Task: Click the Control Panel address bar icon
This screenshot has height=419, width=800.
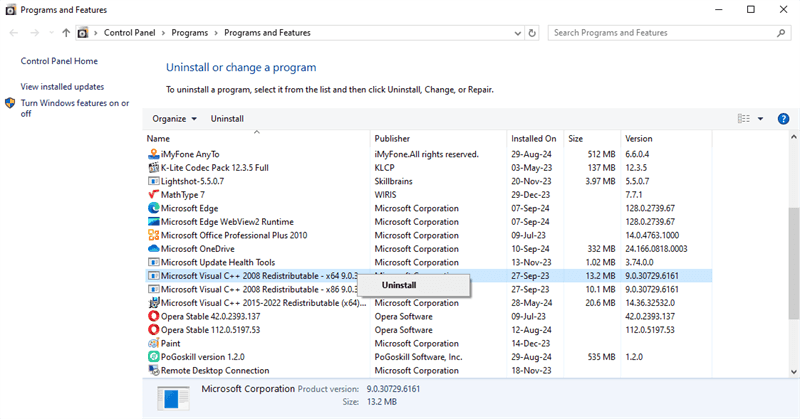Action: pyautogui.click(x=83, y=33)
